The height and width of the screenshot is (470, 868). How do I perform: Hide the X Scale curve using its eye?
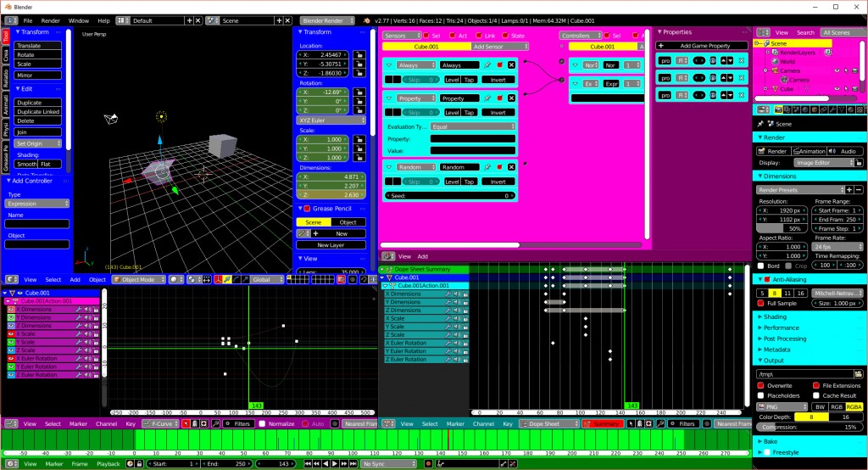(x=11, y=334)
